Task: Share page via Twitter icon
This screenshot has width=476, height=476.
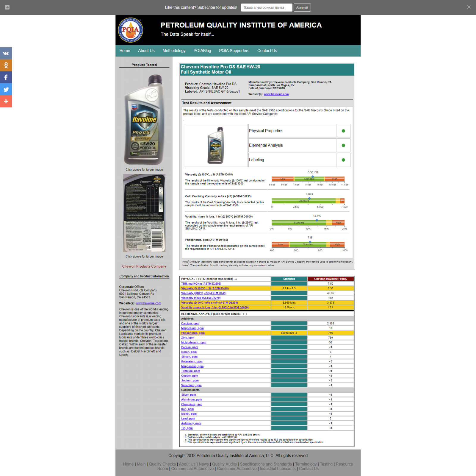Action: coord(6,89)
